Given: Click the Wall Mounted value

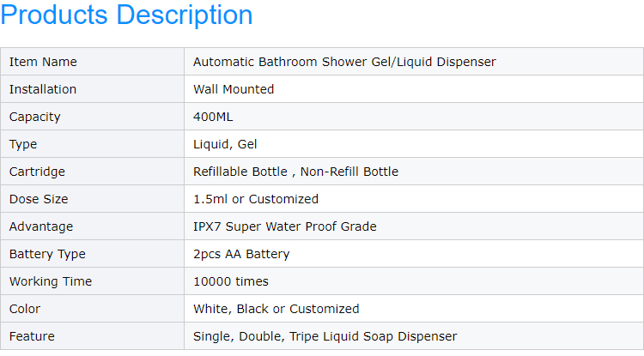Looking at the screenshot, I should click(234, 89).
